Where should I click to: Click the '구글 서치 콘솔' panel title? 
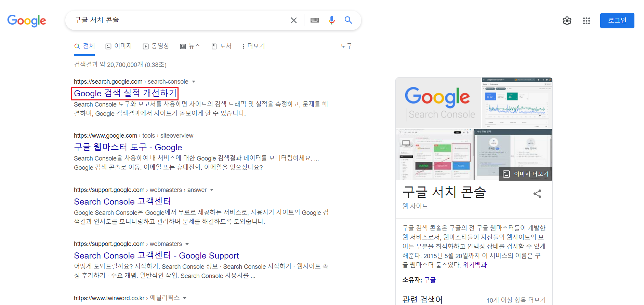click(444, 192)
